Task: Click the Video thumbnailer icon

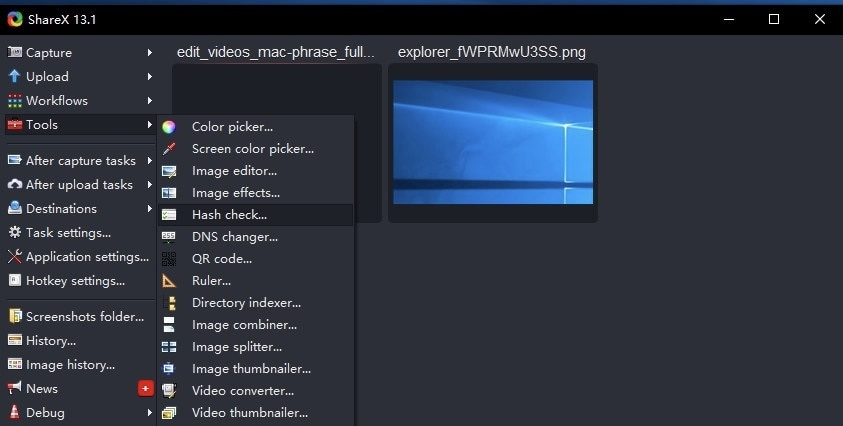Action: pyautogui.click(x=169, y=413)
